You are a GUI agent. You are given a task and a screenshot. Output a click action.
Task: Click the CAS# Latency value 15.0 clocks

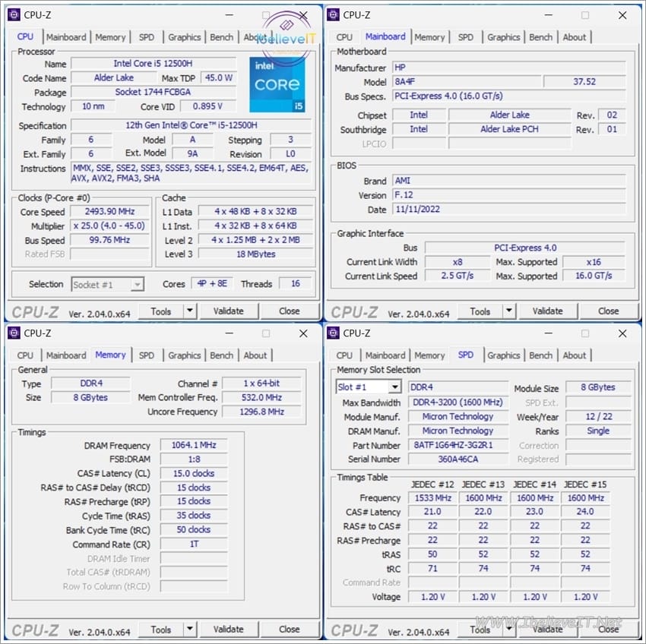[x=194, y=474]
